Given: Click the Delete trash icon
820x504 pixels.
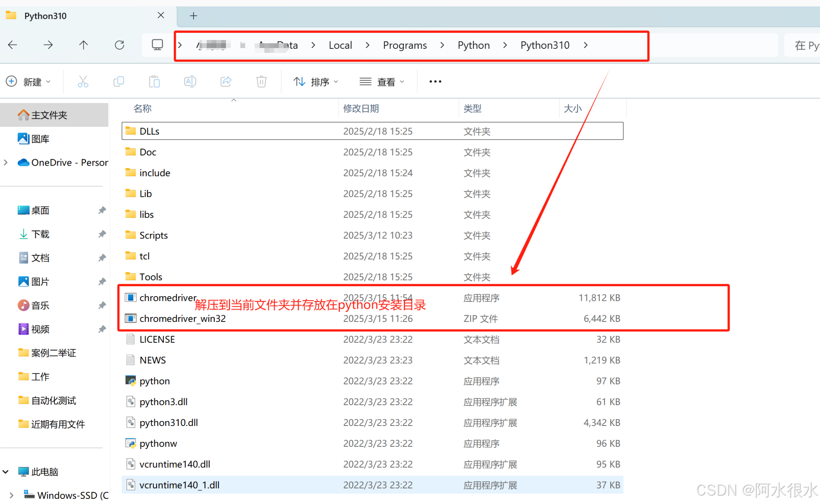Looking at the screenshot, I should click(x=261, y=81).
